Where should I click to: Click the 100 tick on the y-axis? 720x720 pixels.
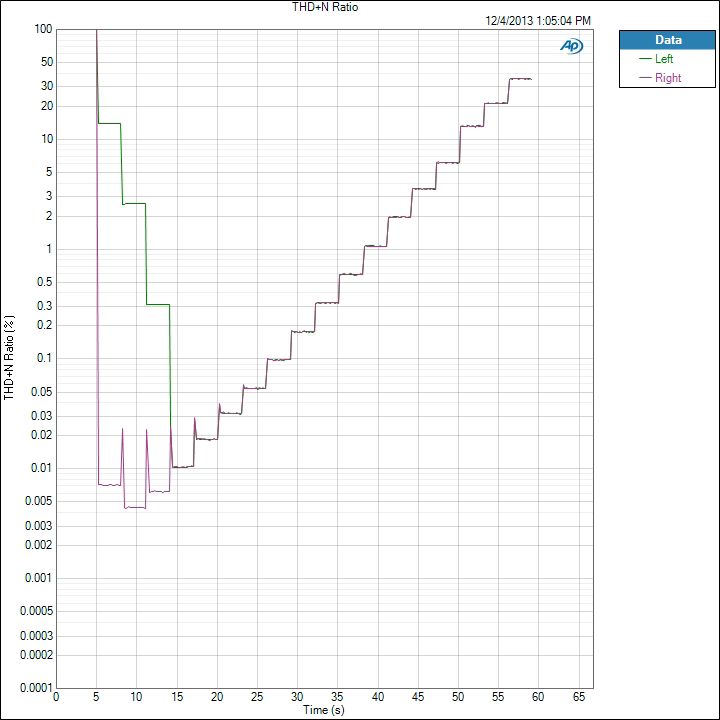click(x=42, y=29)
